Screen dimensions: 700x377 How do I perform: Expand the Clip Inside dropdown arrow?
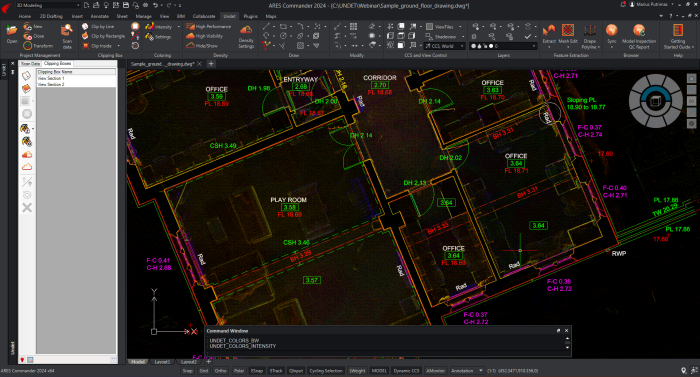tap(118, 46)
